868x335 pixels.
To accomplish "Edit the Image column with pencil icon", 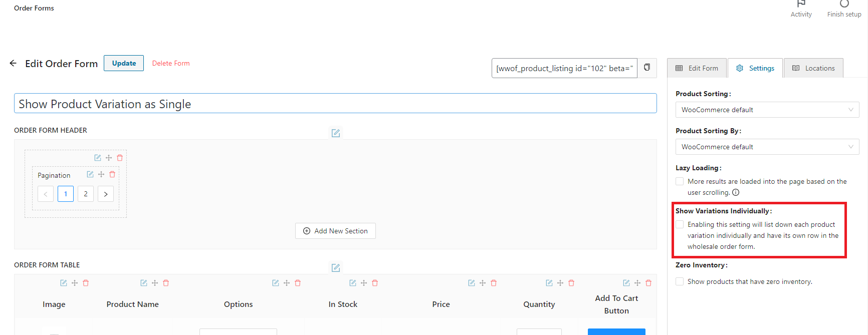I will 64,283.
